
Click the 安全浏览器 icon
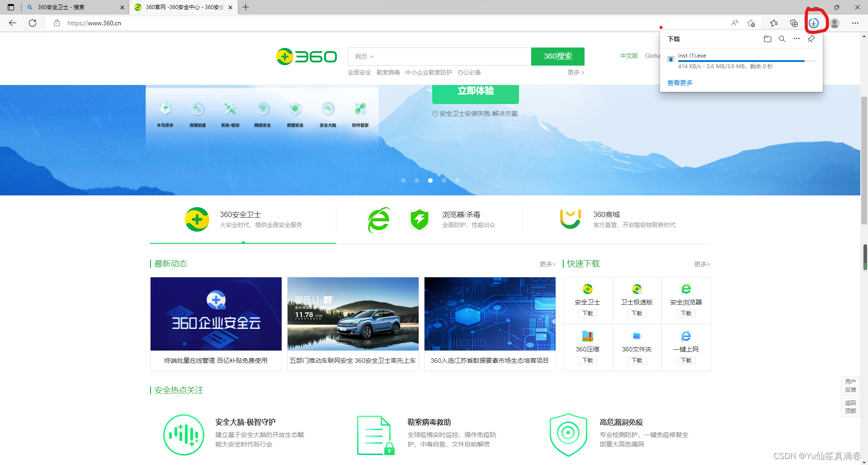tap(686, 289)
